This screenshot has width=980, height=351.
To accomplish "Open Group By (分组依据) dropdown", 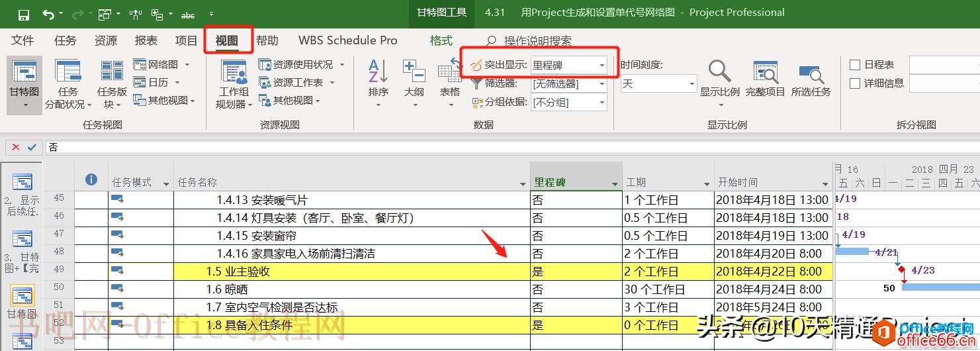I will pos(601,103).
